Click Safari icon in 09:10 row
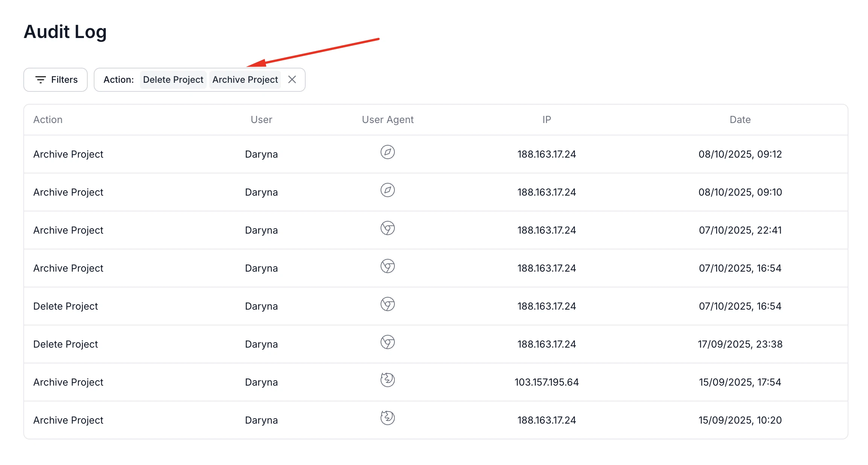 pyautogui.click(x=387, y=190)
